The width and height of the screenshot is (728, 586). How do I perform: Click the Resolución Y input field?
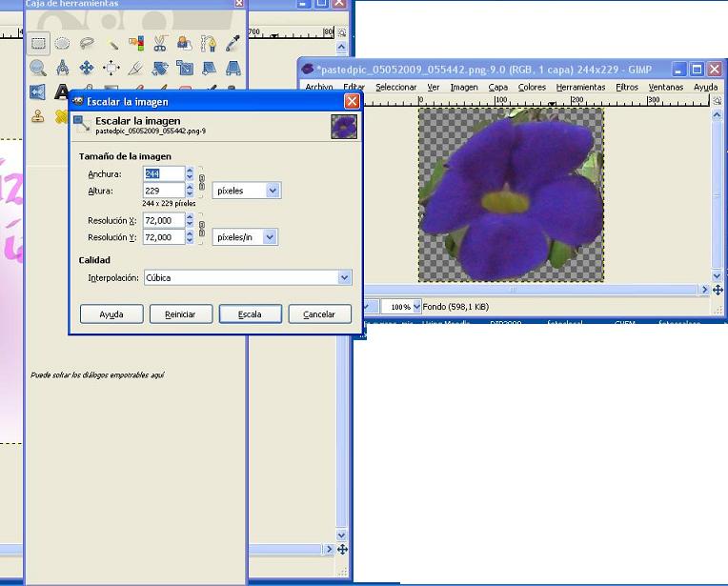[x=164, y=237]
